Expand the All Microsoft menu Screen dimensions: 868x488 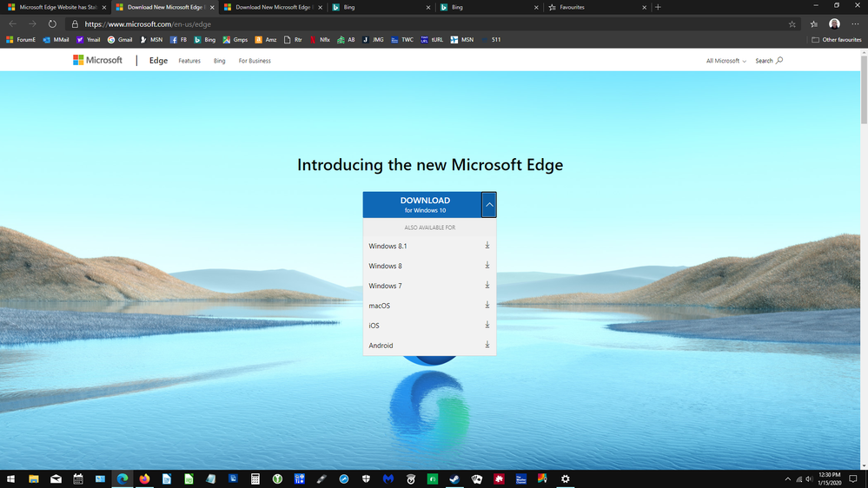pyautogui.click(x=726, y=61)
